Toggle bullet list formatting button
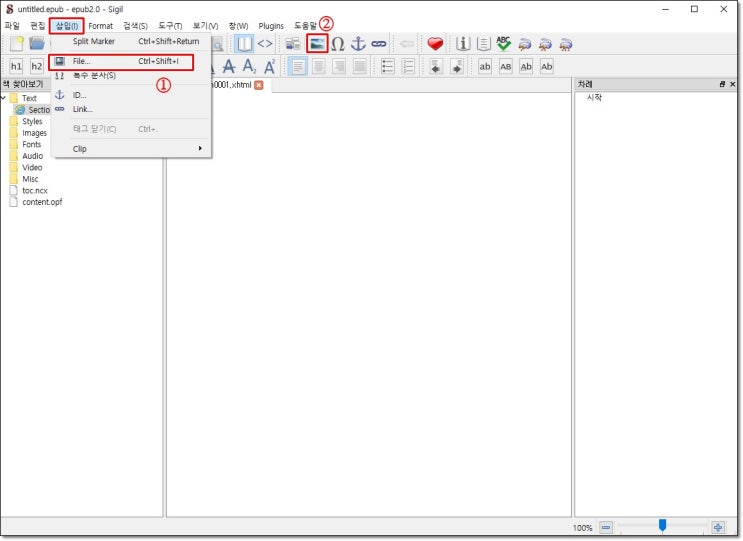This screenshot has width=743, height=541. [x=388, y=67]
